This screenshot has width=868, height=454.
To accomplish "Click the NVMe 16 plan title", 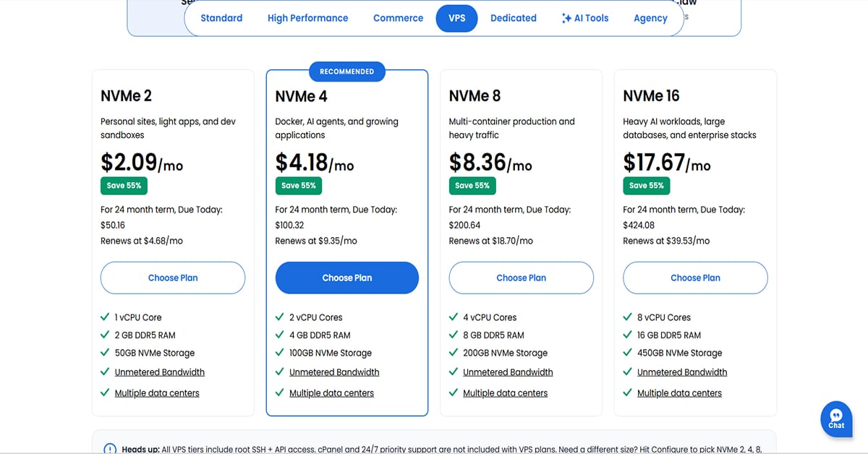I will pyautogui.click(x=652, y=96).
